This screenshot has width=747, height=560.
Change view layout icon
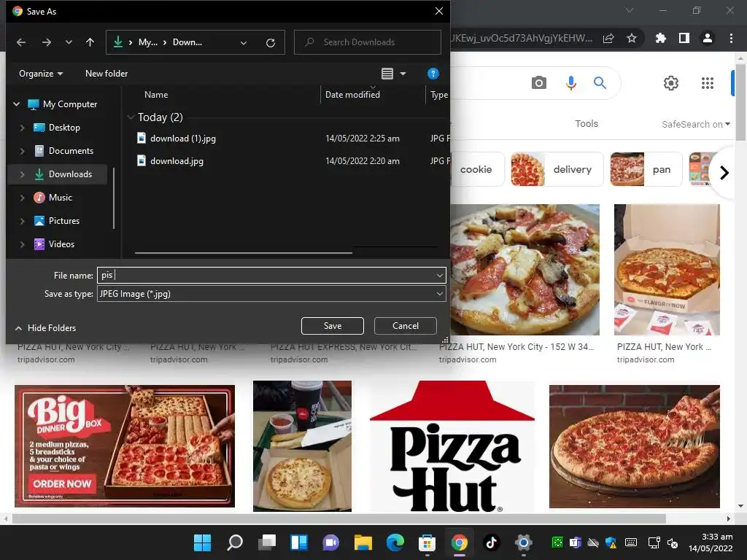[x=387, y=74]
